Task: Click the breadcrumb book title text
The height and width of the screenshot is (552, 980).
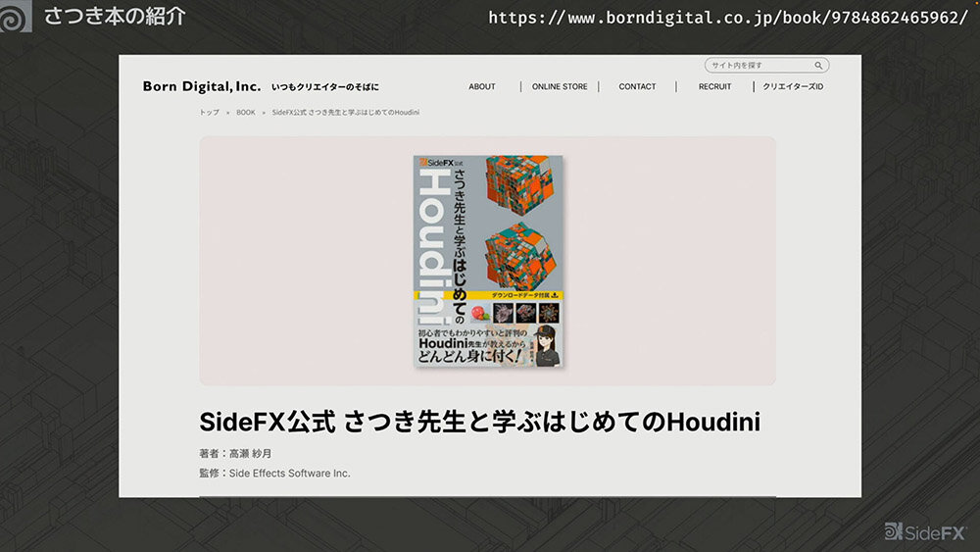Action: pyautogui.click(x=346, y=113)
